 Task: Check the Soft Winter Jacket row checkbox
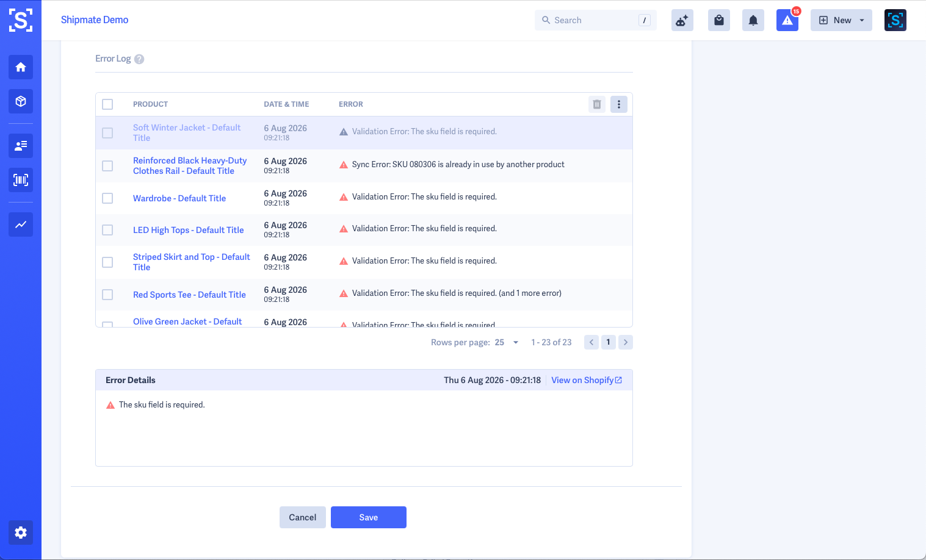coord(107,133)
